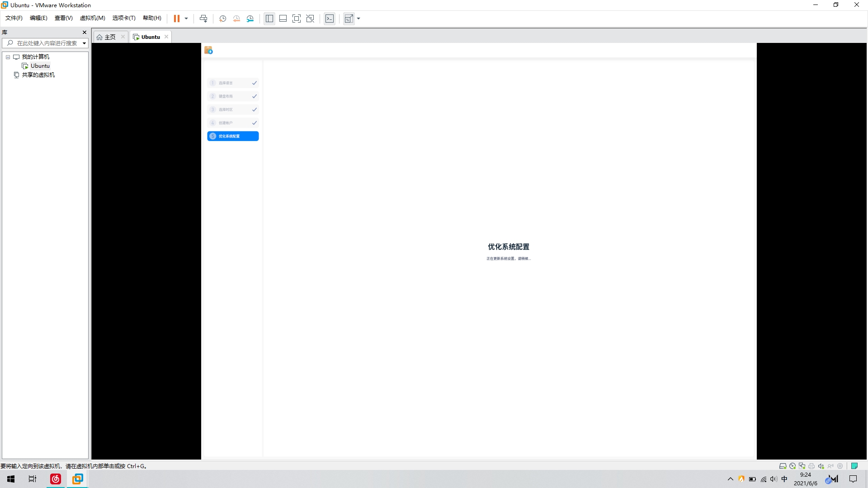
Task: Open the 编辑(E) menu
Action: [x=38, y=18]
